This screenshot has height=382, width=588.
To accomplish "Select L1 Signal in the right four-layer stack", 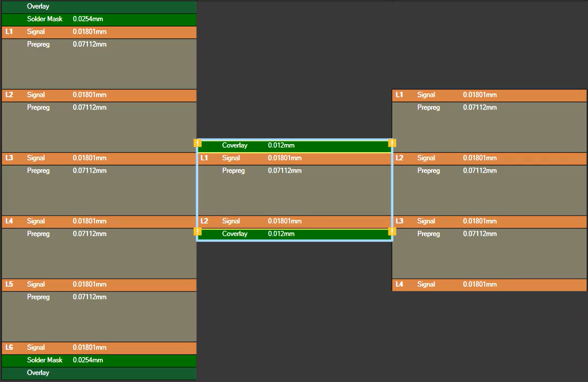I will click(x=489, y=95).
